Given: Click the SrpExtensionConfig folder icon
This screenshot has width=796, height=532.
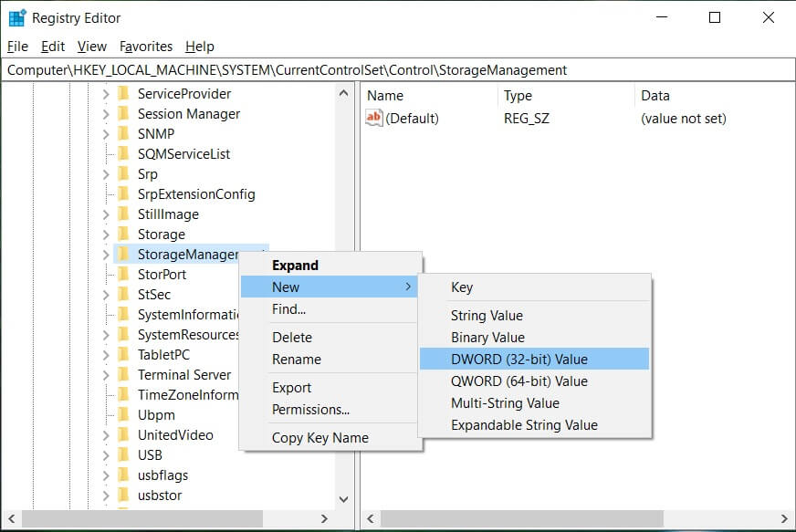Looking at the screenshot, I should [x=123, y=194].
